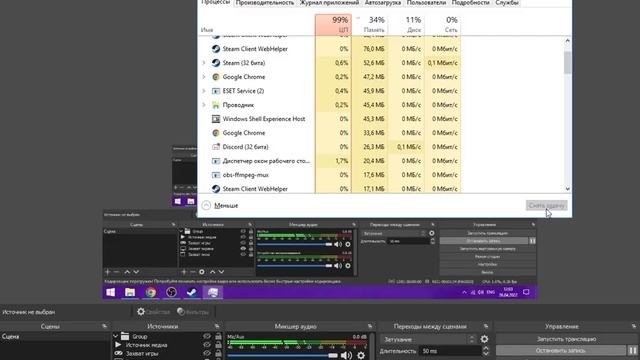Toggle Источник медиа visibility eye in main OBS
640x360 pixels.
(x=207, y=345)
